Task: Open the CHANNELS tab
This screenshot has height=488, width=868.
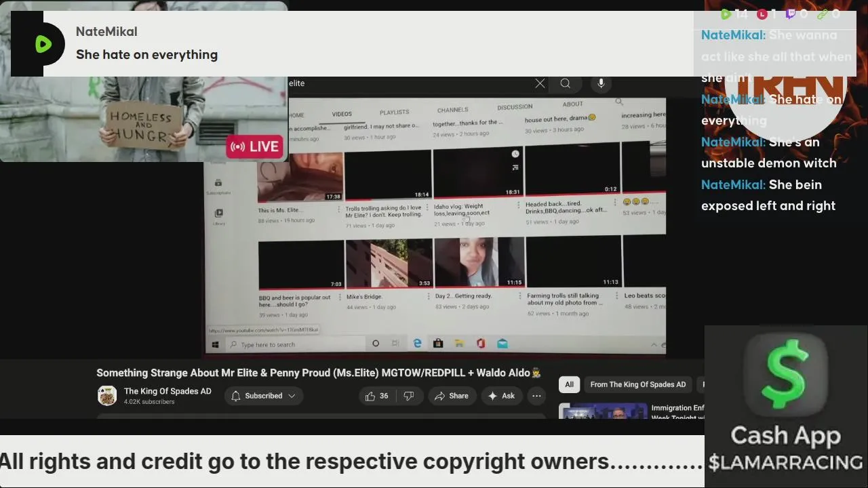Action: (452, 110)
